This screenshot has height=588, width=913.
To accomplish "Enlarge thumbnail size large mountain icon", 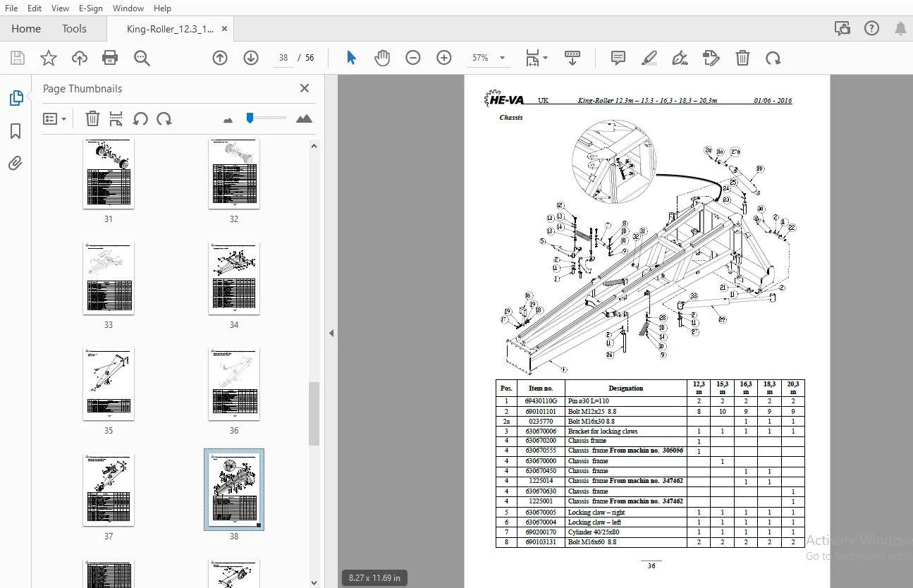I will pos(305,118).
